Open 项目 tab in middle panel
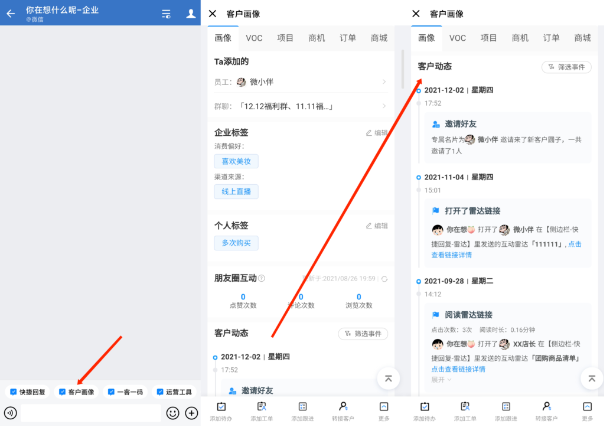The image size is (604, 426). (285, 38)
